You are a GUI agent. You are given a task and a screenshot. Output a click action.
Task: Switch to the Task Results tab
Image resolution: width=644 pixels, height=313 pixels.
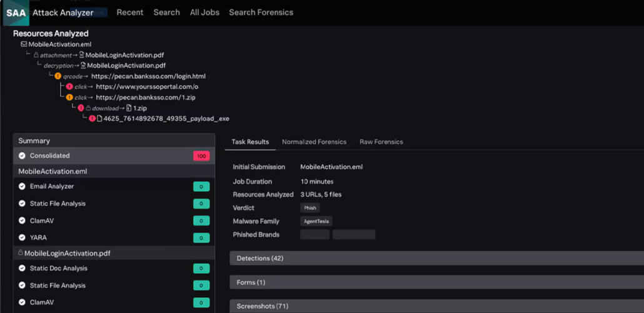pos(250,142)
